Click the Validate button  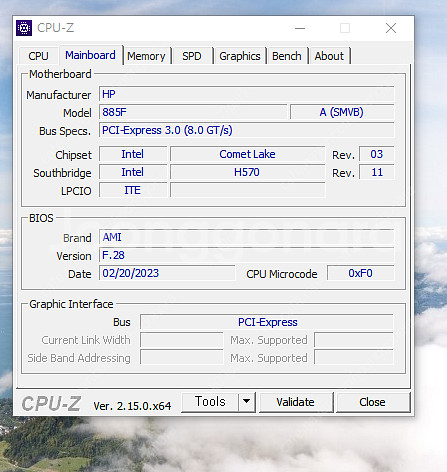296,402
